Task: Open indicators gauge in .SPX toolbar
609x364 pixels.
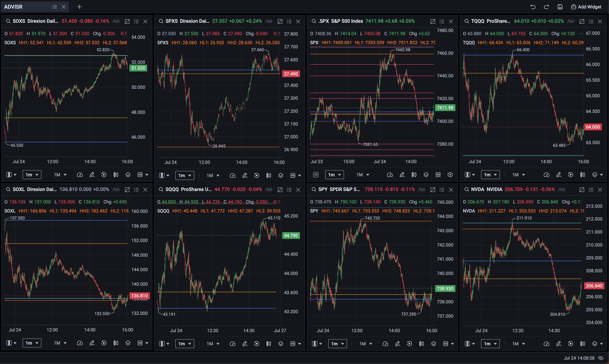Action: click(390, 175)
